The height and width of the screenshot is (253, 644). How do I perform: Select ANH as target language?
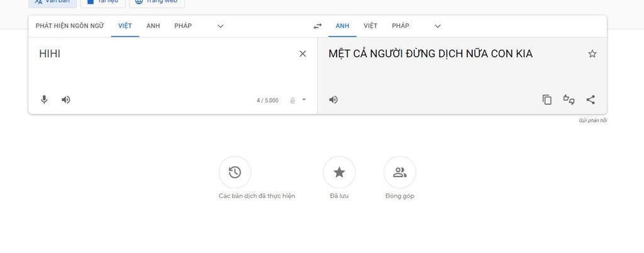coord(342,26)
